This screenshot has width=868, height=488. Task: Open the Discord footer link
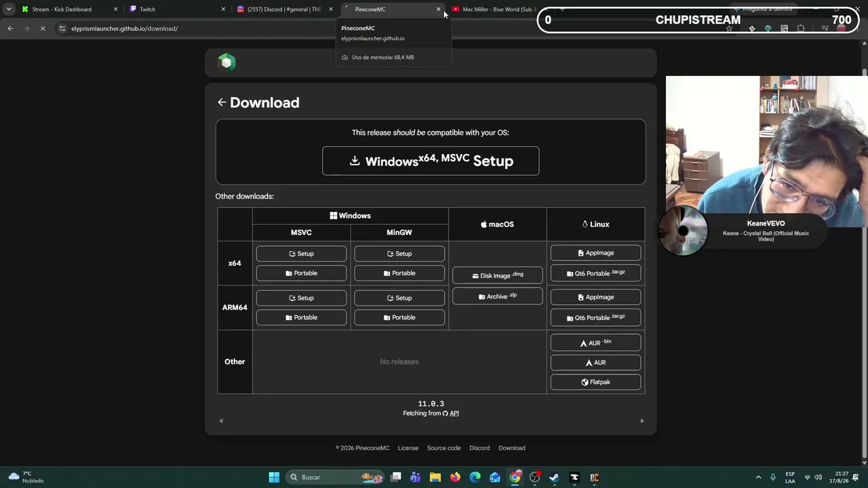(479, 448)
